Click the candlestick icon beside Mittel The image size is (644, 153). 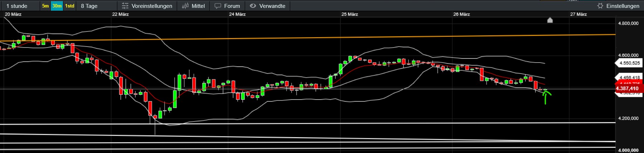coord(185,6)
